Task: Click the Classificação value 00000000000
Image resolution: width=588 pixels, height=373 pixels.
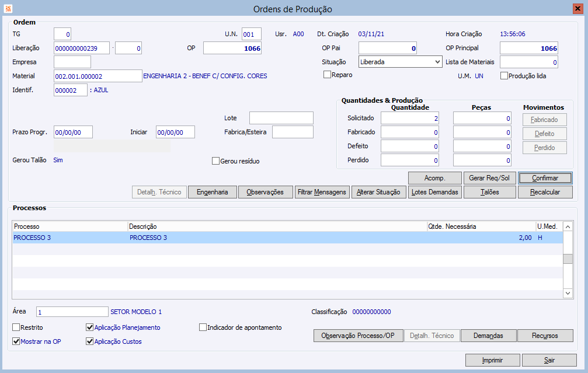Action: [x=371, y=312]
